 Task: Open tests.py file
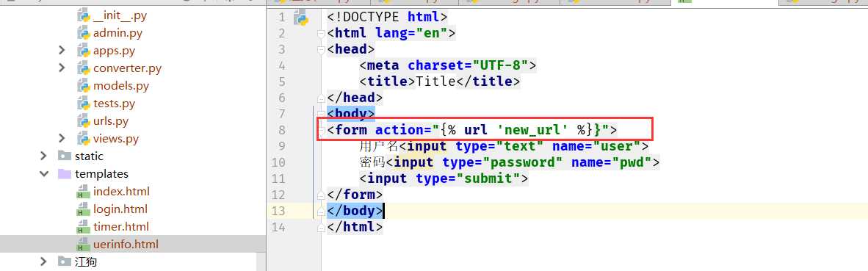pos(114,104)
